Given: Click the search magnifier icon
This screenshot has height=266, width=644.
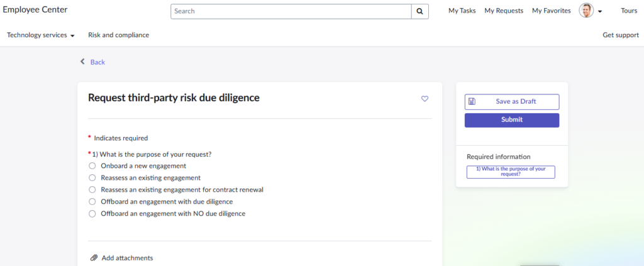Looking at the screenshot, I should coord(419,11).
